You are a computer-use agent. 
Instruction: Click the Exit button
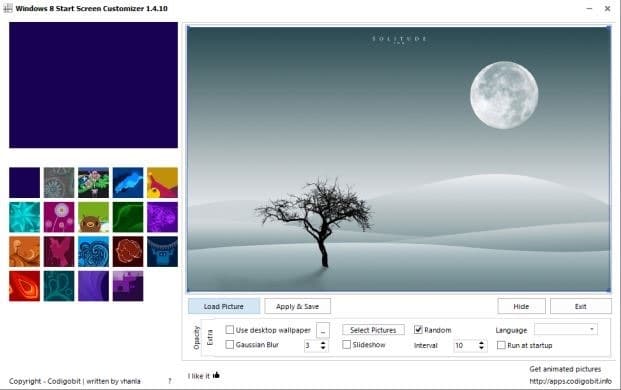(x=581, y=306)
